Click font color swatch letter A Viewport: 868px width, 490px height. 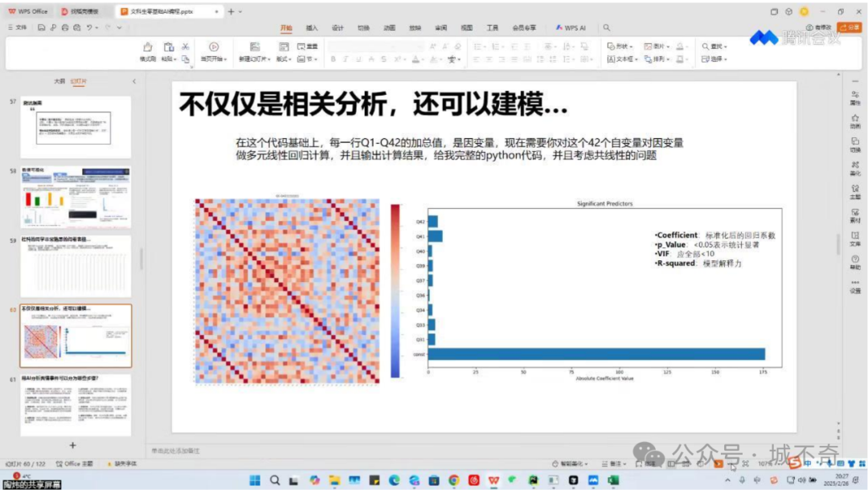(416, 59)
